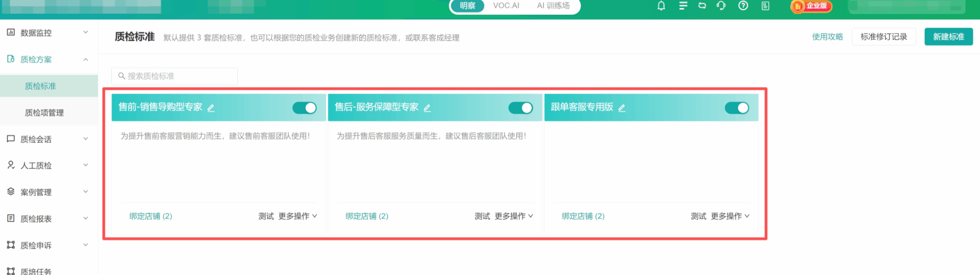Screen dimensions: 980x275
Task: Edit the 跟单客服专用版 title pencil icon
Action: [x=622, y=108]
